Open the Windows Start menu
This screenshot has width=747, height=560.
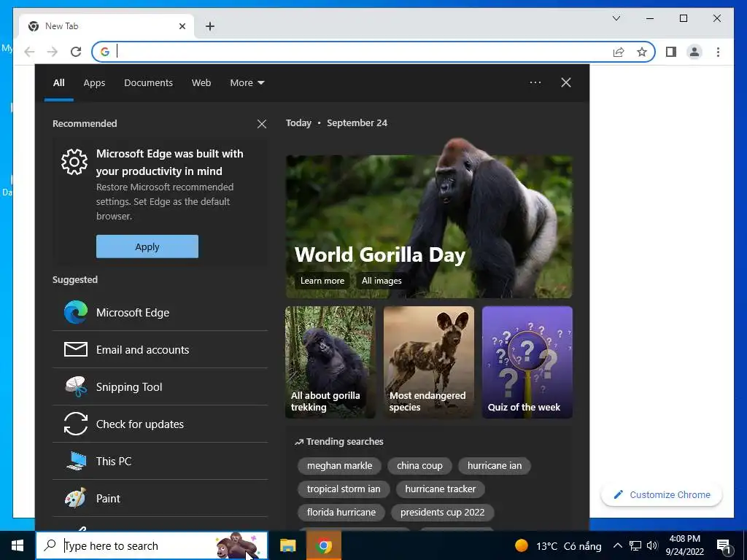18,545
